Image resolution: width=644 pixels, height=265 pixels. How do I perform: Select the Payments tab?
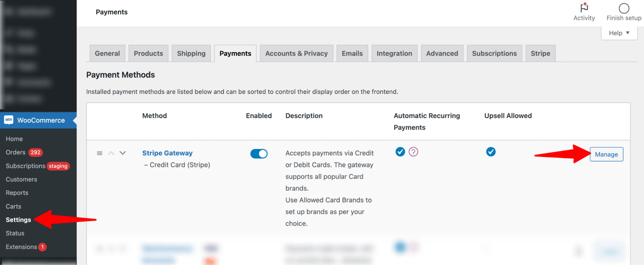(x=235, y=53)
